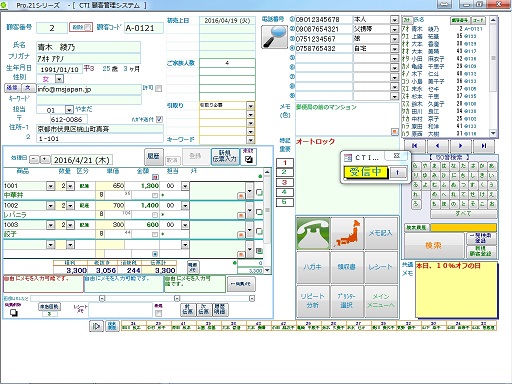Click the yellow 共通メモ note area
Screen dimensions: 512x384
pyautogui.click(x=456, y=289)
